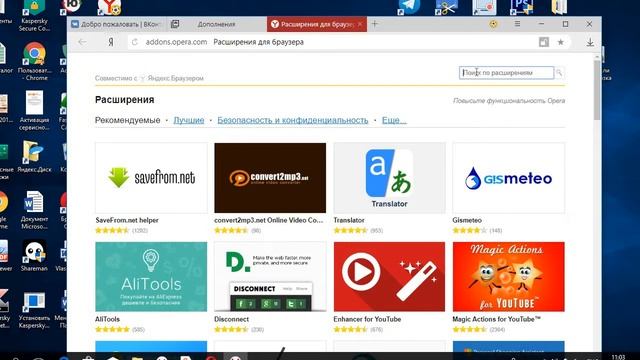Open the Яндекс.Диск desktop shortcut

point(34,157)
